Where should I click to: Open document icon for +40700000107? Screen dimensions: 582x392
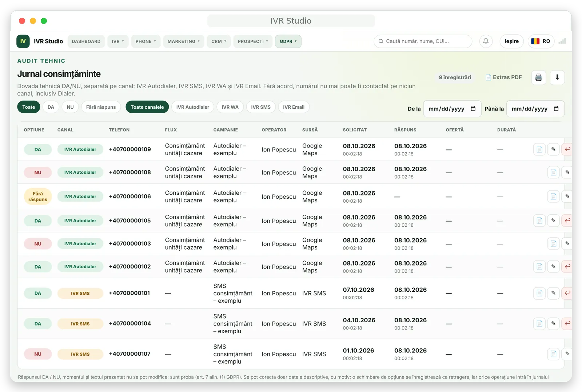[553, 354]
